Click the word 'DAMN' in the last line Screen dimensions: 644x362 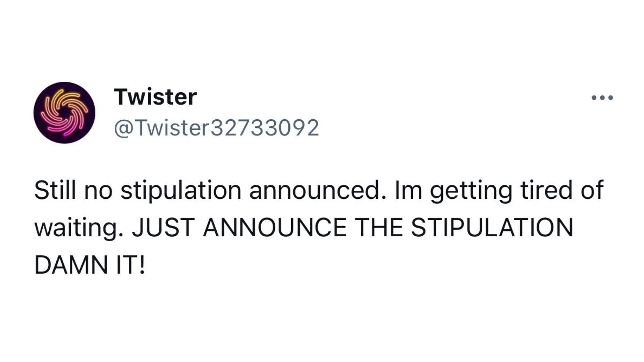click(71, 265)
